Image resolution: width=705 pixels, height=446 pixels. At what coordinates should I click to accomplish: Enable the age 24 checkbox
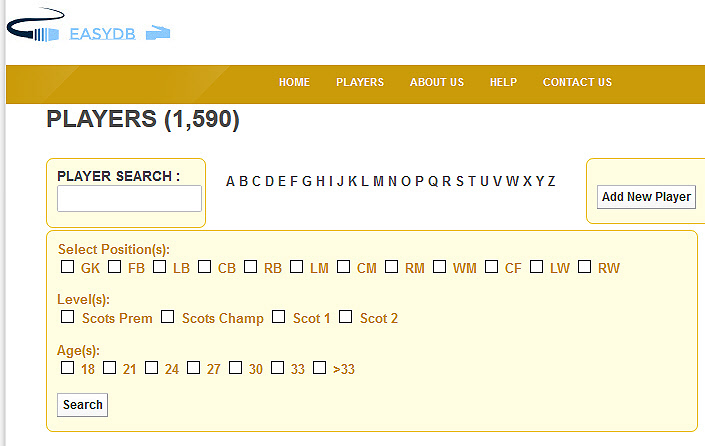coord(152,367)
